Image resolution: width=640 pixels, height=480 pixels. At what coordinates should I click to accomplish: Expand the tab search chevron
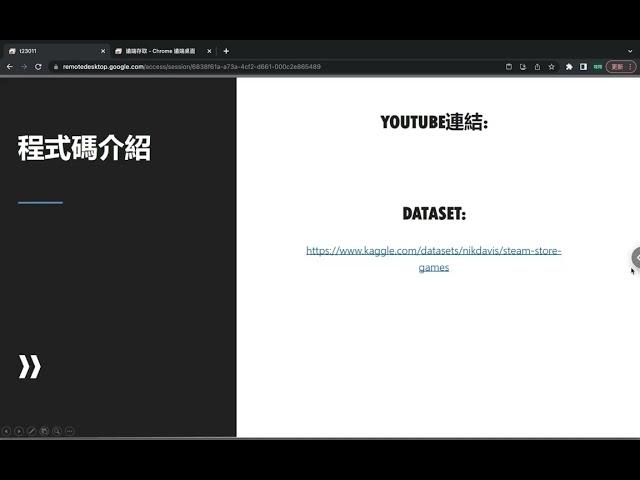click(630, 51)
